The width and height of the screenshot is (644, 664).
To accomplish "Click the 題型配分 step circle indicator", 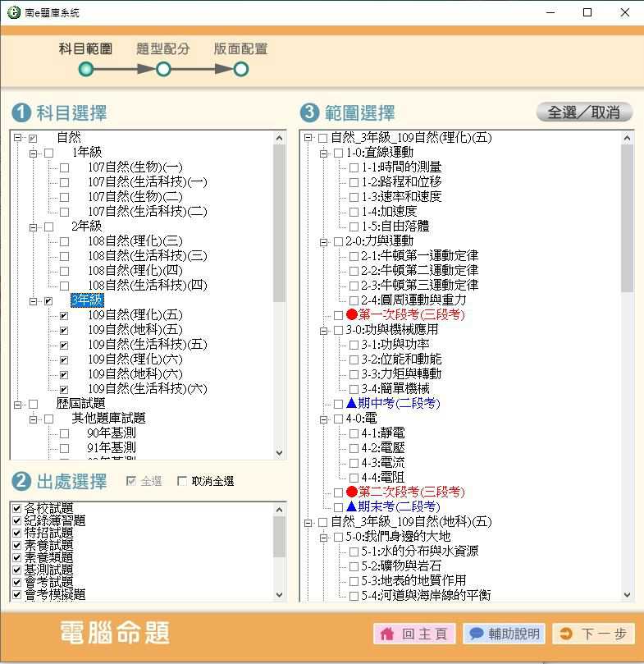I will tap(163, 69).
